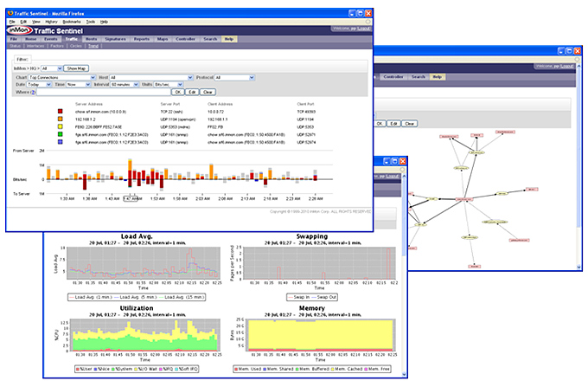588x387 pixels.
Task: Open the Tools menu in Firefox
Action: pos(91,22)
